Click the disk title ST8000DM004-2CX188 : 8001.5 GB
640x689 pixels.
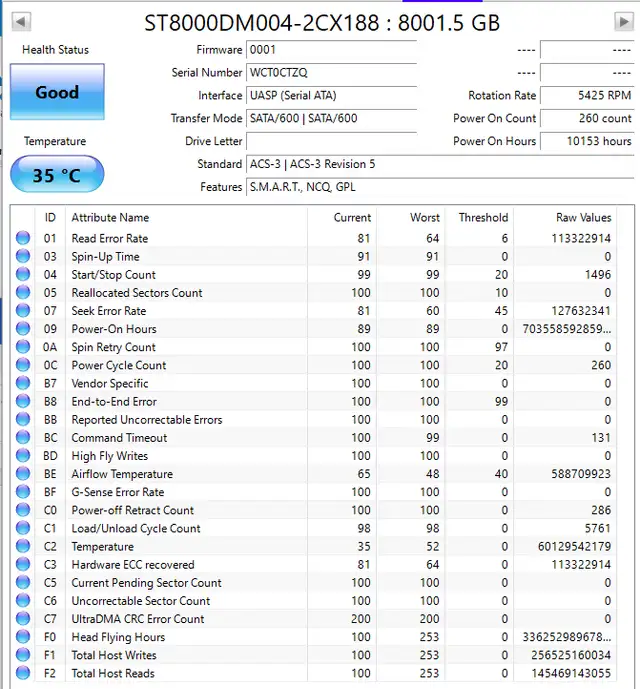pos(322,23)
